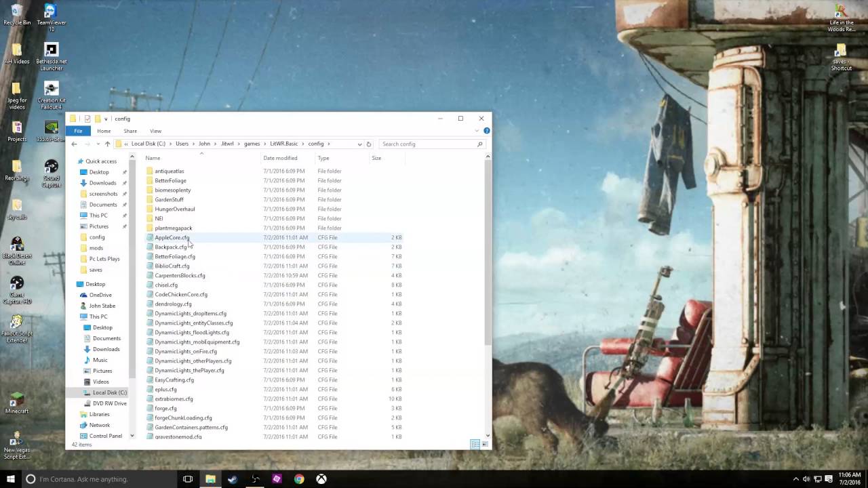Viewport: 868px width, 488px height.
Task: Expand chevron after games in address bar
Action: pos(265,144)
